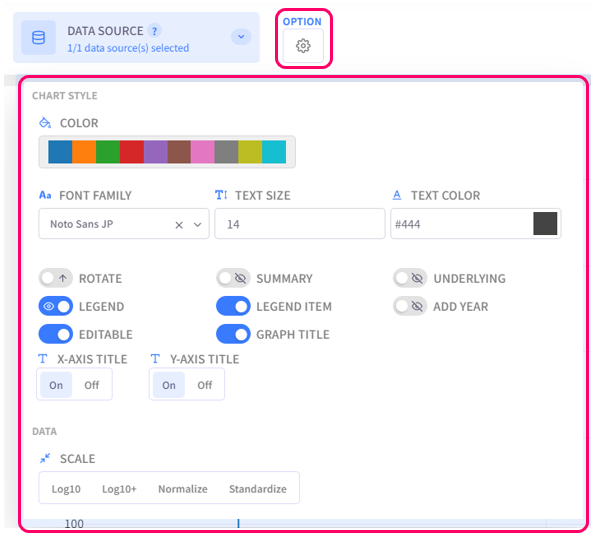
Task: Select the green palette color
Action: (108, 152)
